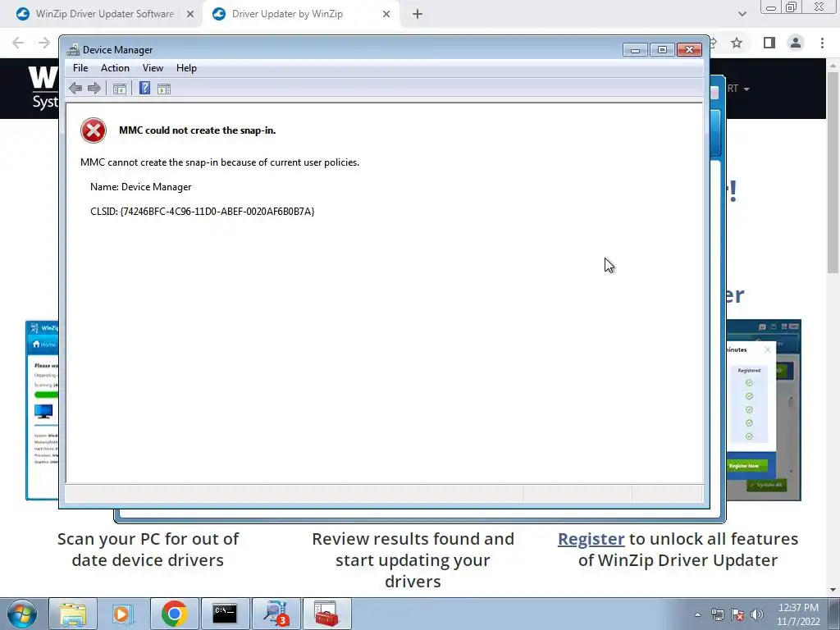Click Chrome back navigation arrow
The width and height of the screenshot is (840, 630).
pyautogui.click(x=18, y=43)
